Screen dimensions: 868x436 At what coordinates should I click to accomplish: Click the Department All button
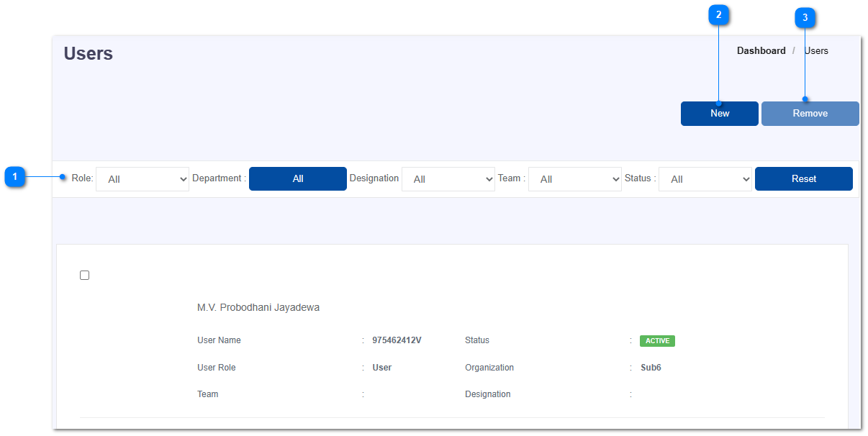(298, 179)
